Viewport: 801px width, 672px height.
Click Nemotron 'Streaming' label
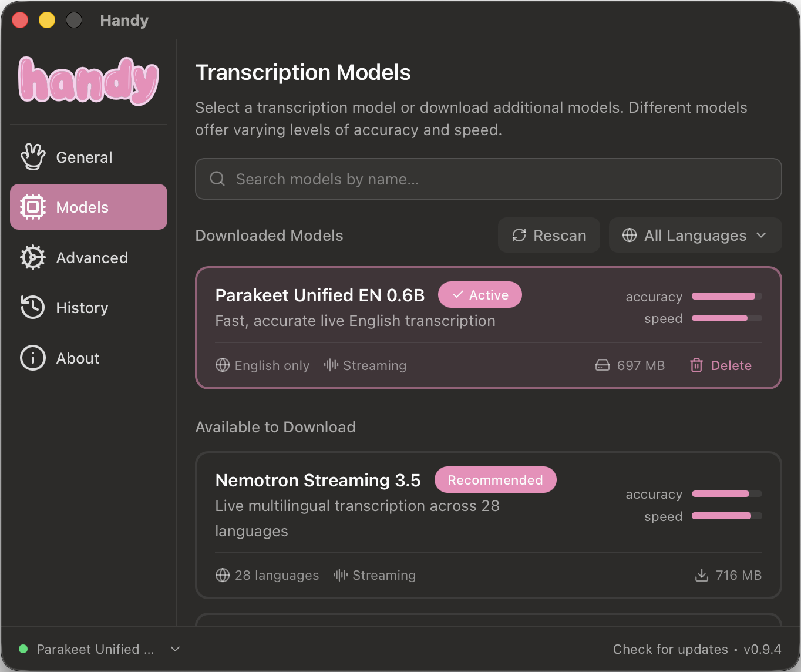(x=384, y=574)
